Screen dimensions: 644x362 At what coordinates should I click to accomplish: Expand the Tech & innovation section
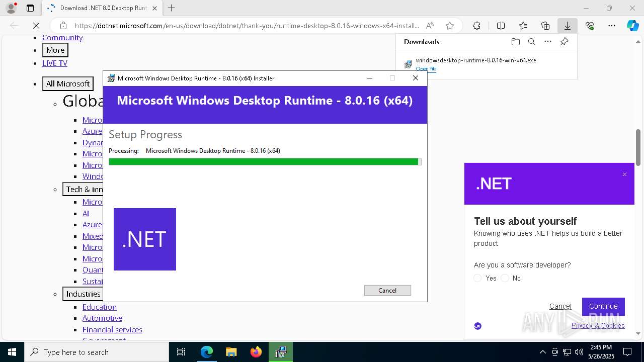click(x=83, y=189)
